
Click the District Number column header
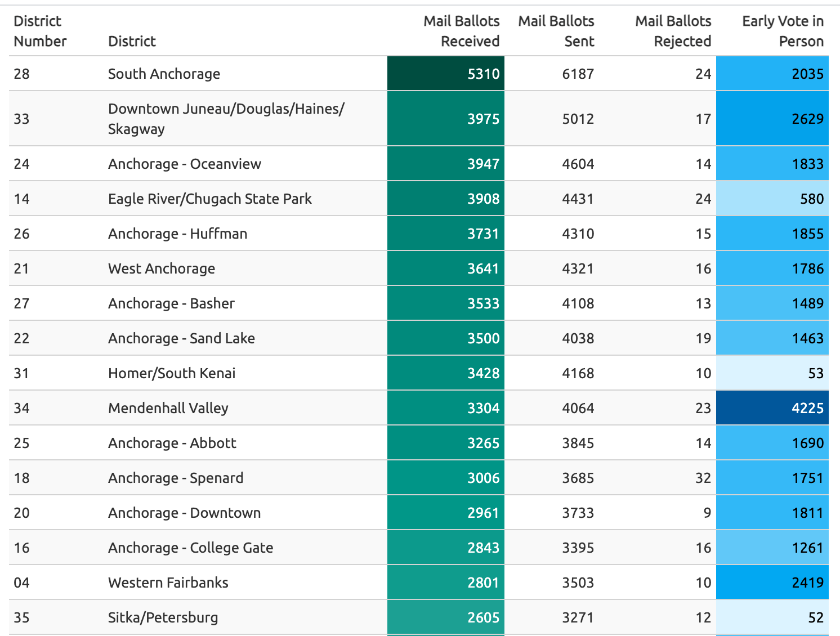pyautogui.click(x=40, y=31)
